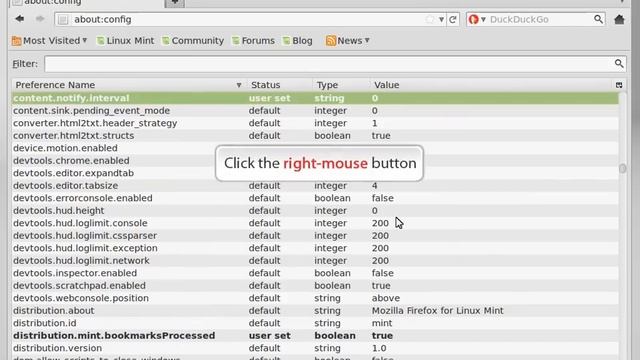
Task: Sort by the Status column header
Action: click(279, 85)
